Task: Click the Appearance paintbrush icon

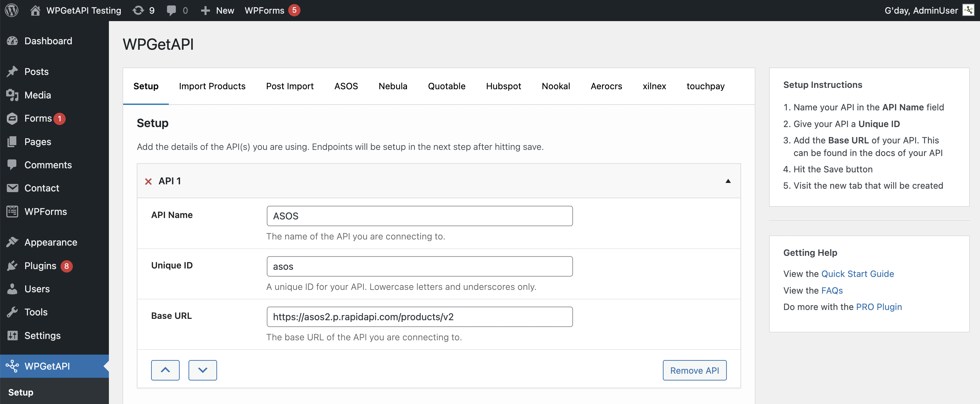Action: 12,242
